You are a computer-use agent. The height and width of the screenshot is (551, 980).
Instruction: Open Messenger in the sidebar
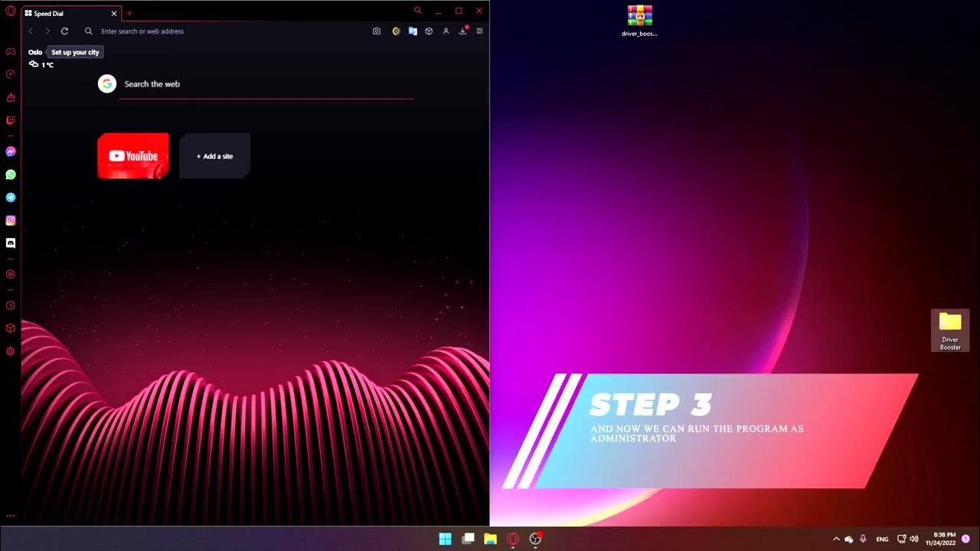[x=11, y=152]
